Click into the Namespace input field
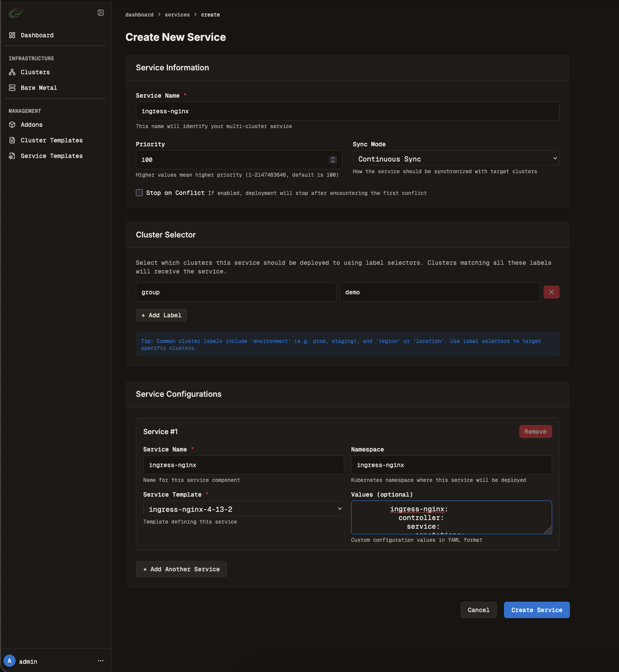This screenshot has width=619, height=672. coord(451,465)
